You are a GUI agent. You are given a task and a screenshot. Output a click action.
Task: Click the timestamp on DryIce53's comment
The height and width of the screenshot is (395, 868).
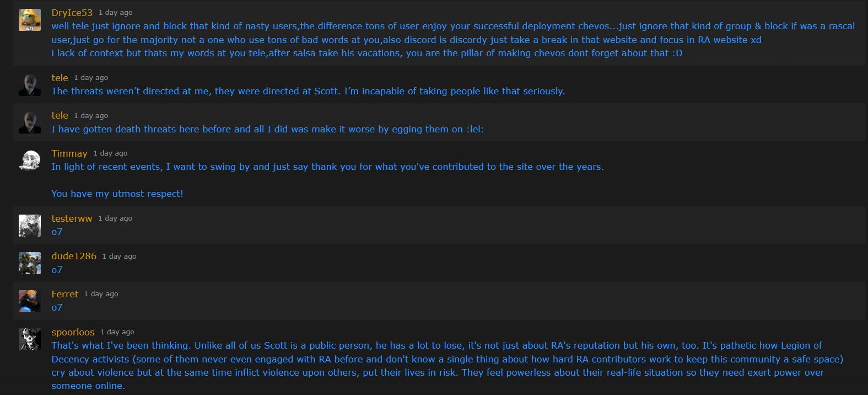point(116,13)
